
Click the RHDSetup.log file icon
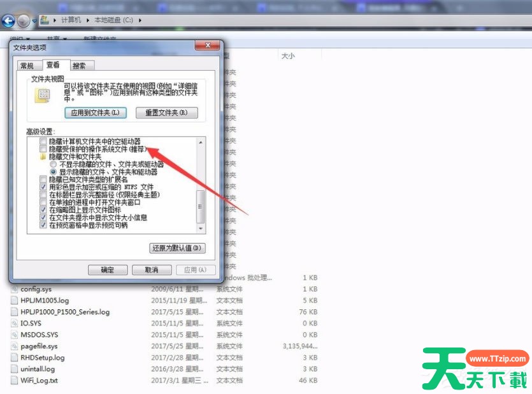(14, 357)
